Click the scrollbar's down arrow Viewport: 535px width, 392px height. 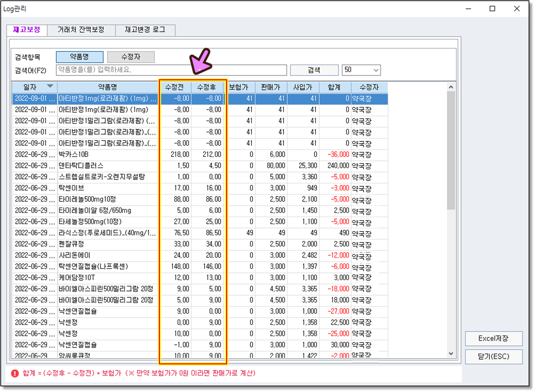click(451, 353)
